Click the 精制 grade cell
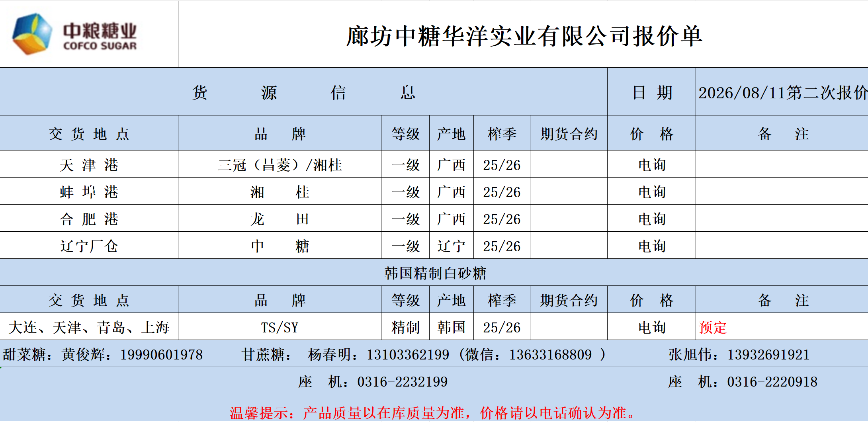 pos(405,327)
